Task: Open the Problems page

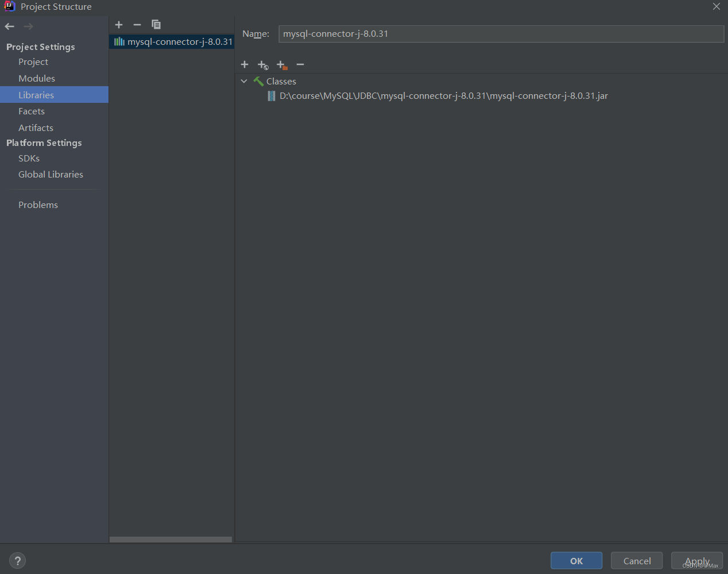Action: click(x=38, y=205)
